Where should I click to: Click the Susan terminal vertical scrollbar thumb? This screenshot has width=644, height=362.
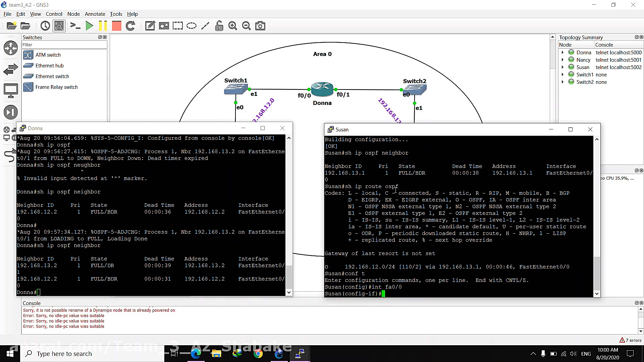(x=597, y=273)
